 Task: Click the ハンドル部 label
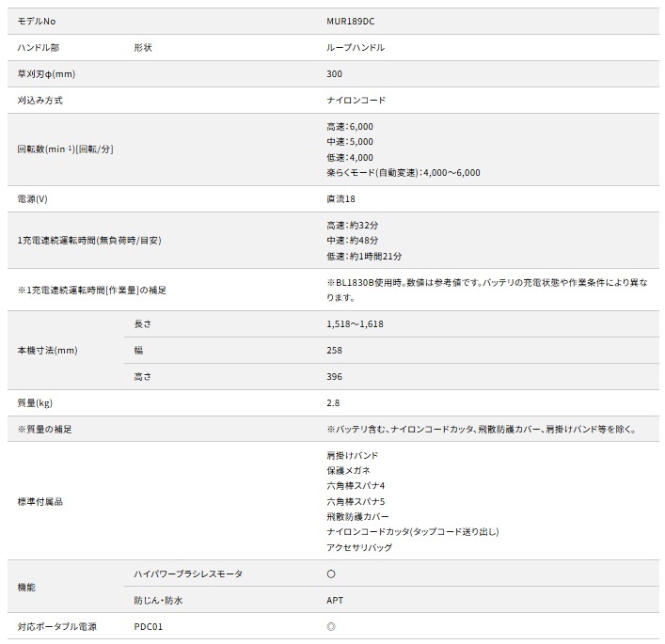(x=39, y=48)
